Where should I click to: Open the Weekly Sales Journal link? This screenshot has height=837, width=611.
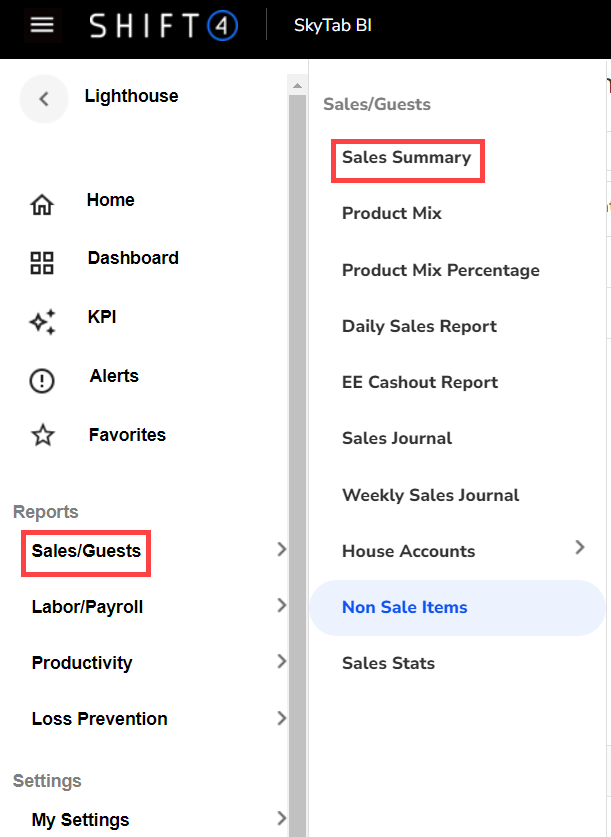[430, 495]
